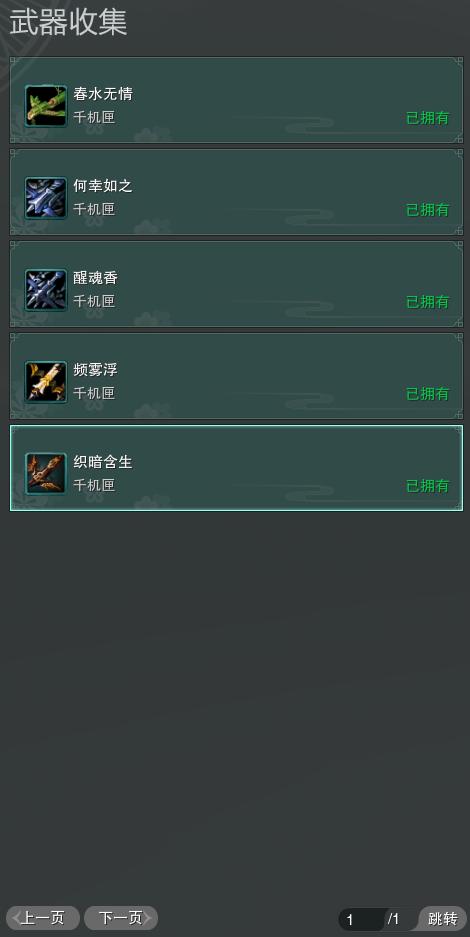Click 已拥有 status on 醒魂香 row
The image size is (470, 937).
[x=428, y=302]
